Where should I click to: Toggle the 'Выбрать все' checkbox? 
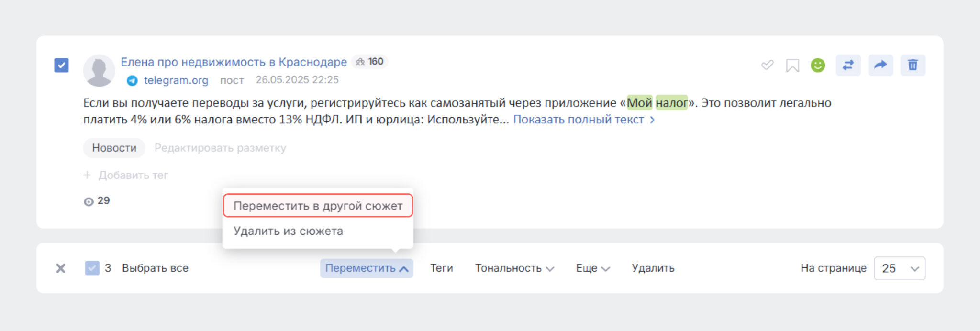[92, 268]
